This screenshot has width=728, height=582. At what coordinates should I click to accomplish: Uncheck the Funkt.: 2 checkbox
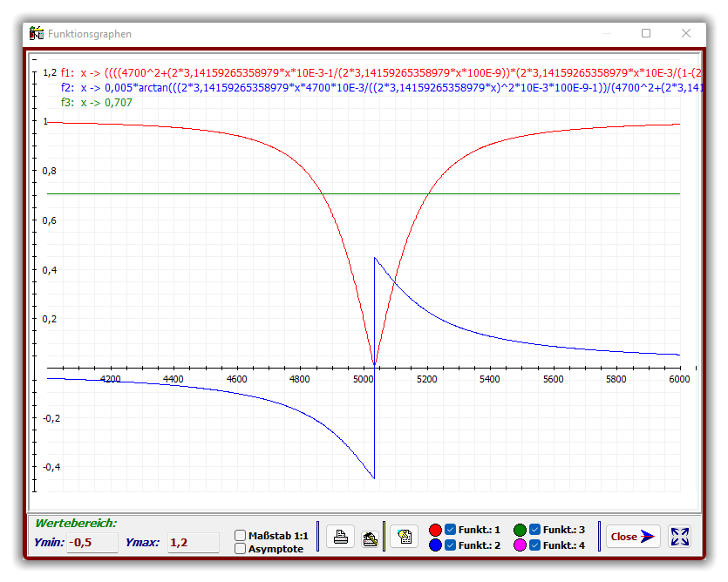(x=451, y=545)
